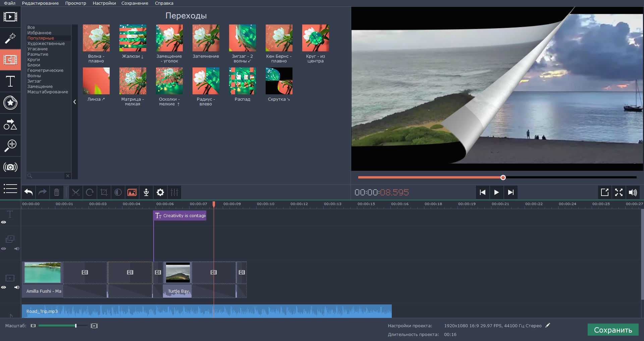Click the timeline scale slider handle
Image resolution: width=644 pixels, height=341 pixels.
(76, 326)
